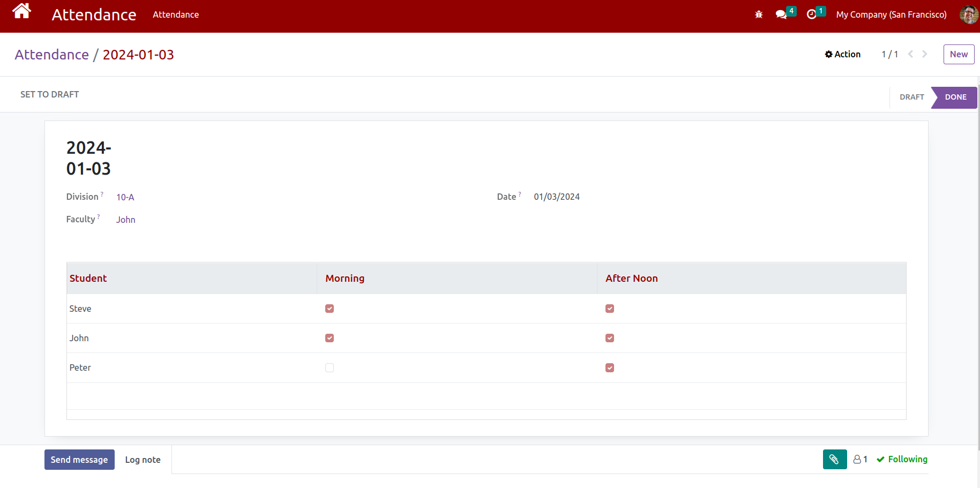Activate the developer bug icon

point(758,14)
